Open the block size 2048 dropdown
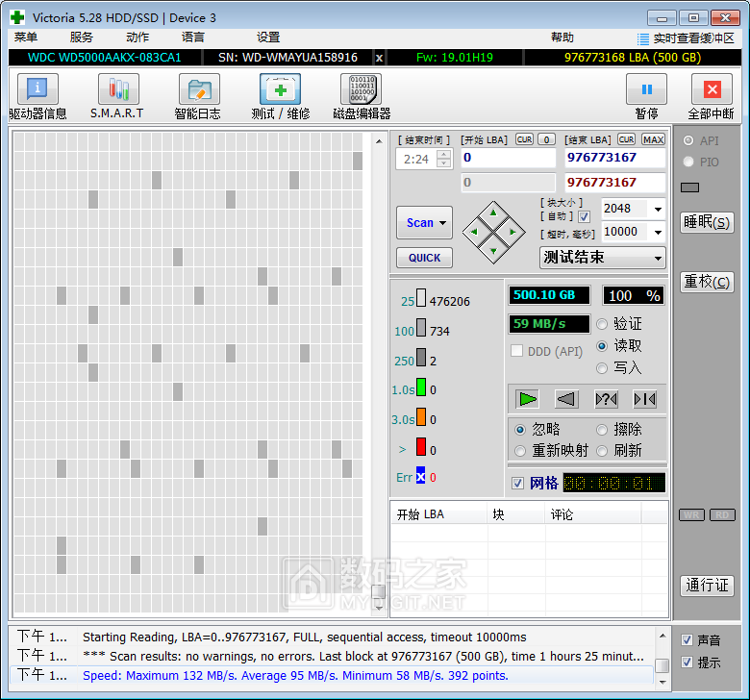This screenshot has width=750, height=700. (658, 209)
